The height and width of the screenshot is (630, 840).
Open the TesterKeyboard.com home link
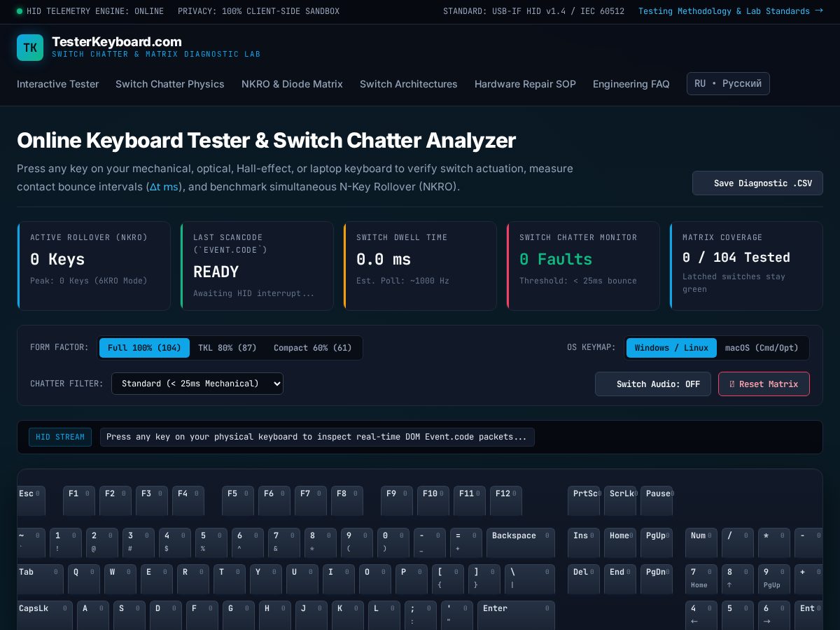point(116,42)
